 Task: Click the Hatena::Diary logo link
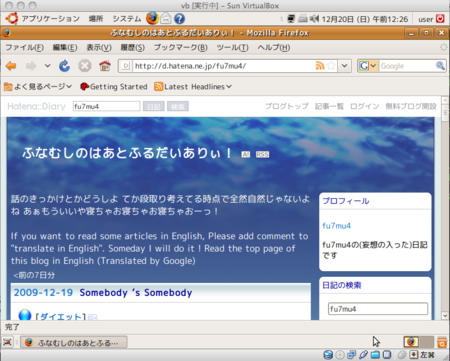click(36, 106)
